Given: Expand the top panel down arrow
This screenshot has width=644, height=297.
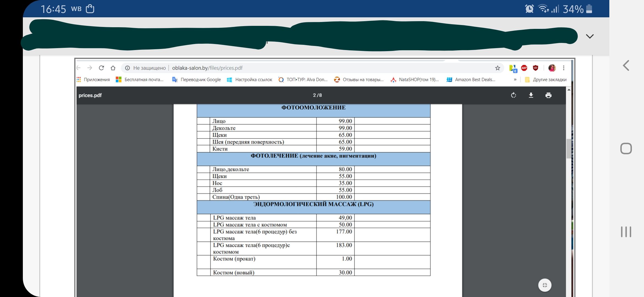Looking at the screenshot, I should tap(590, 36).
